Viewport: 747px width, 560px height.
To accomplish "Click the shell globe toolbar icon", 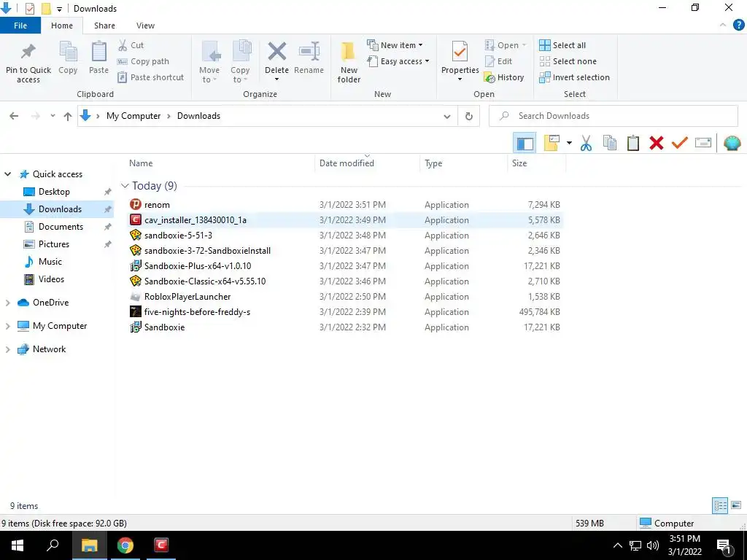I will click(732, 143).
